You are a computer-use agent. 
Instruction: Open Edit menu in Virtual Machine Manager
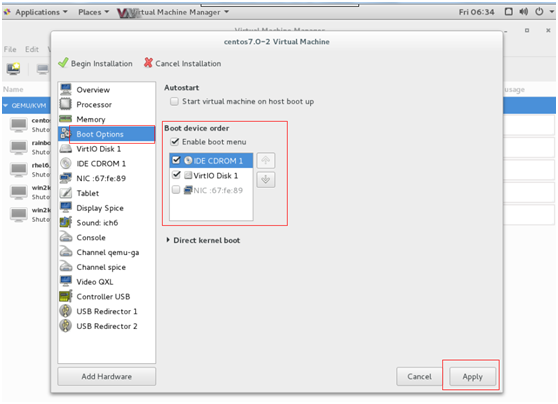(x=32, y=49)
